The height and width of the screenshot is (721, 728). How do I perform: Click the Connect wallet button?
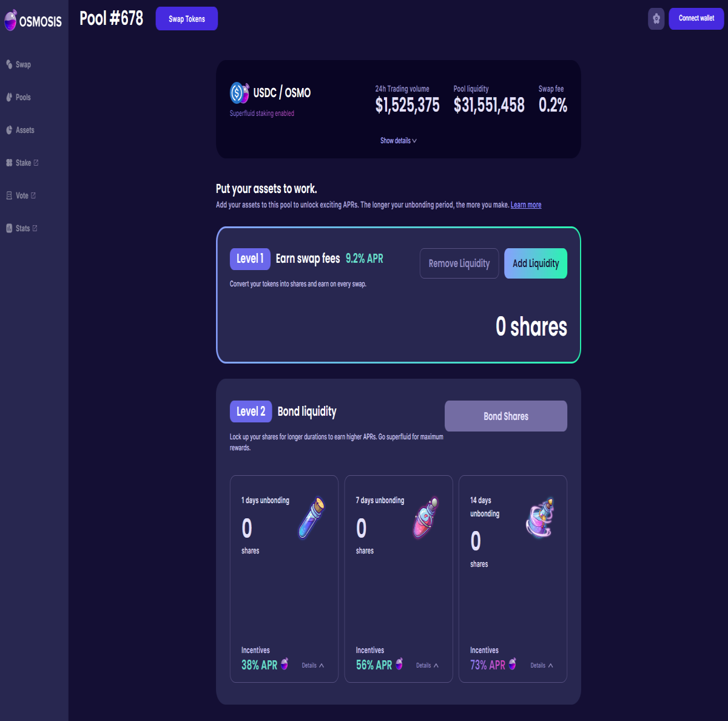point(696,18)
